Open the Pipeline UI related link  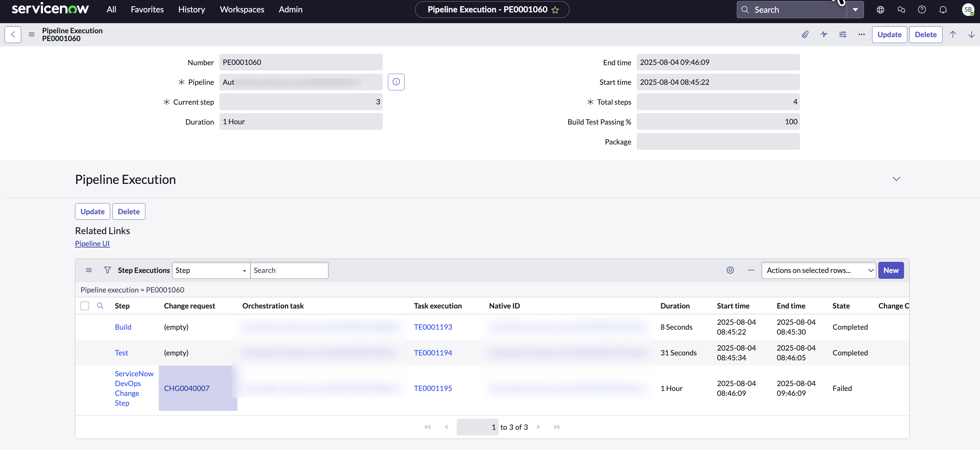pos(92,244)
